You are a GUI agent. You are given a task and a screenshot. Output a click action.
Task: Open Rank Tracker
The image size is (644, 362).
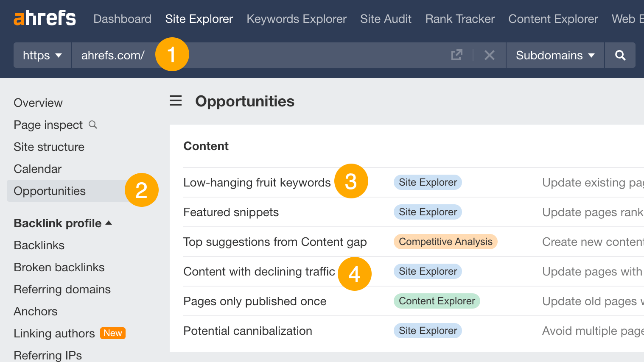[459, 19]
